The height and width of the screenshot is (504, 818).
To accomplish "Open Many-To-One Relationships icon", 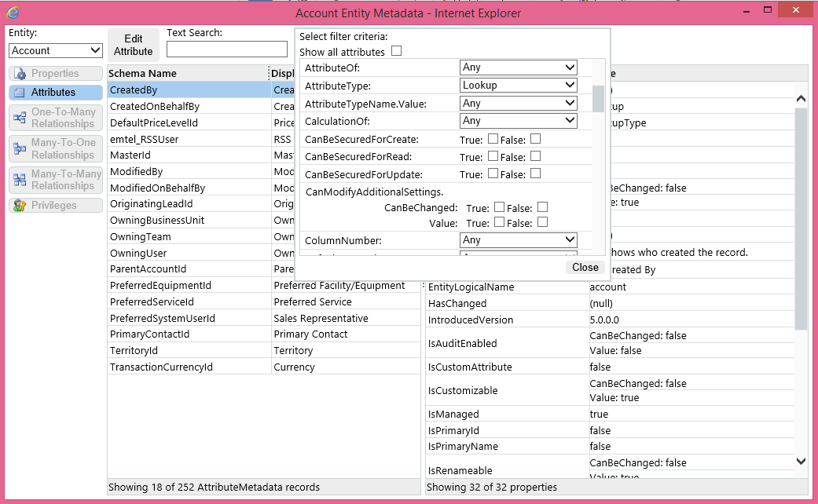I will (20, 148).
